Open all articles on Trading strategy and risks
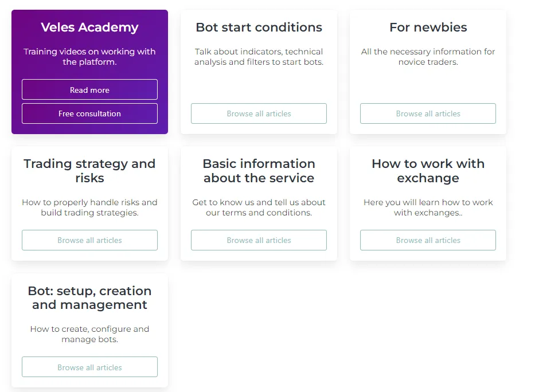This screenshot has height=392, width=535. [x=89, y=240]
